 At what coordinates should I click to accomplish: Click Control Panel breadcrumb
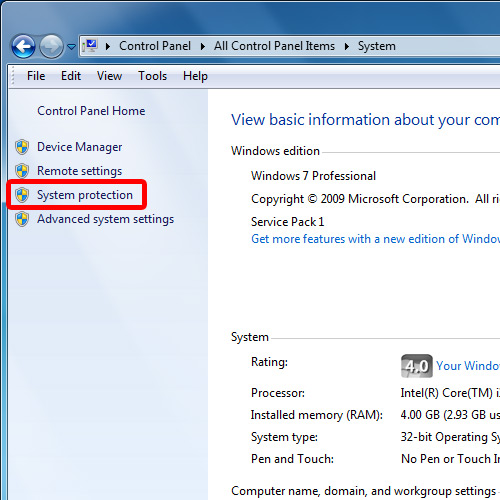click(x=155, y=46)
